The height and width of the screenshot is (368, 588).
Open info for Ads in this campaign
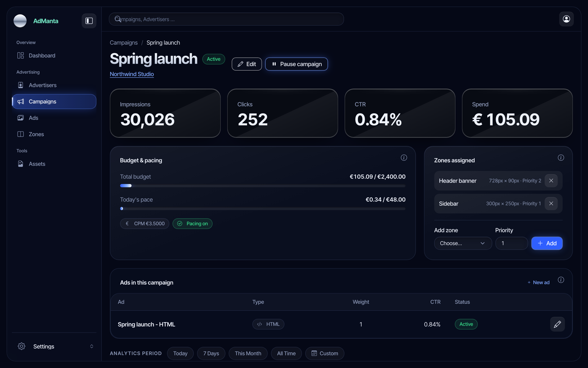tap(561, 280)
